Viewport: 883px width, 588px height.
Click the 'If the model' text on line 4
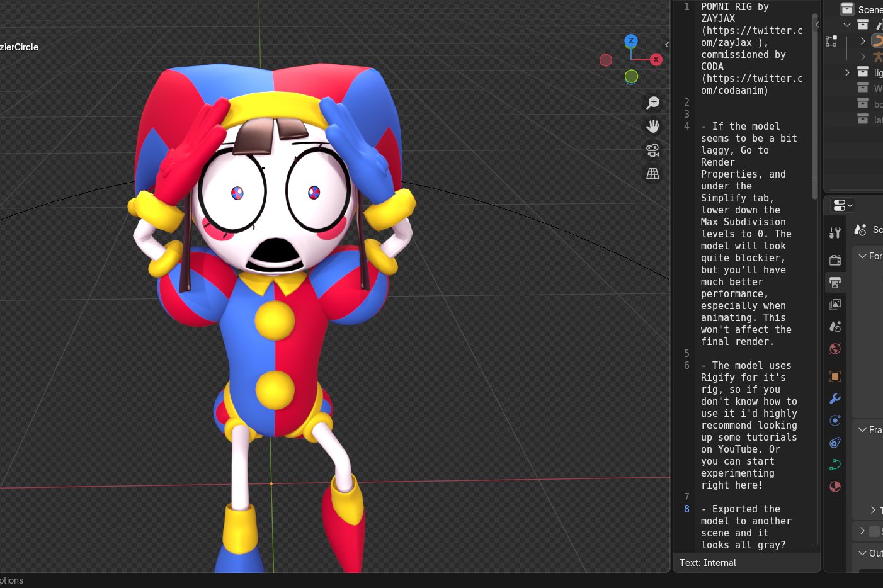pyautogui.click(x=746, y=126)
